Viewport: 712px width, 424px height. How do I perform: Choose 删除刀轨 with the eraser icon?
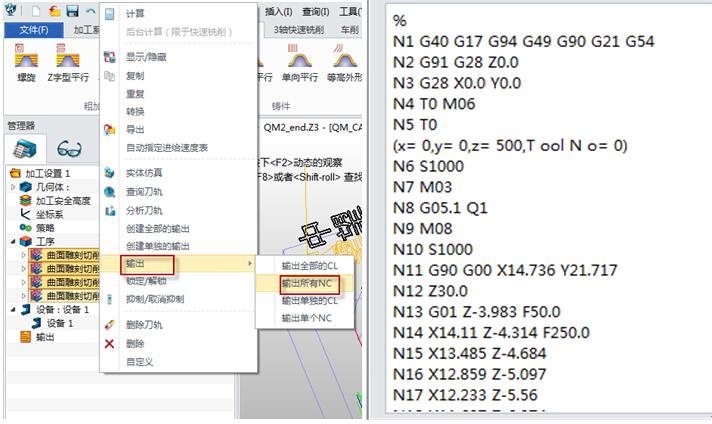144,325
